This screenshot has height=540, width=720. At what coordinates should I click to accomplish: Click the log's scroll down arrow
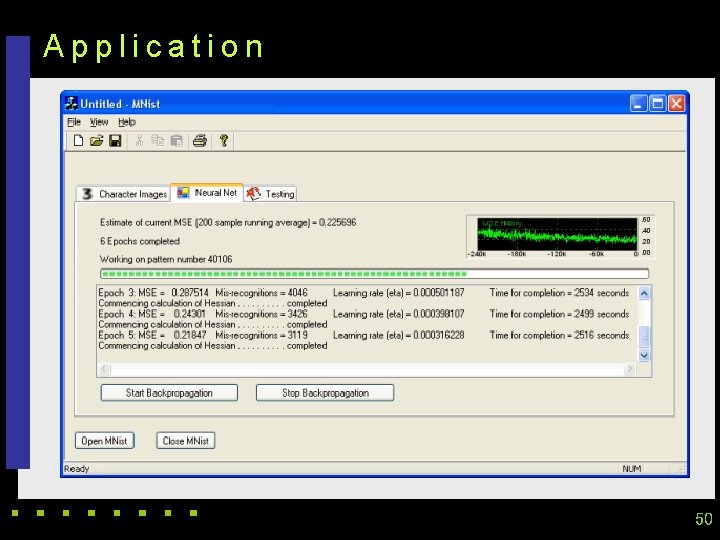coord(644,355)
